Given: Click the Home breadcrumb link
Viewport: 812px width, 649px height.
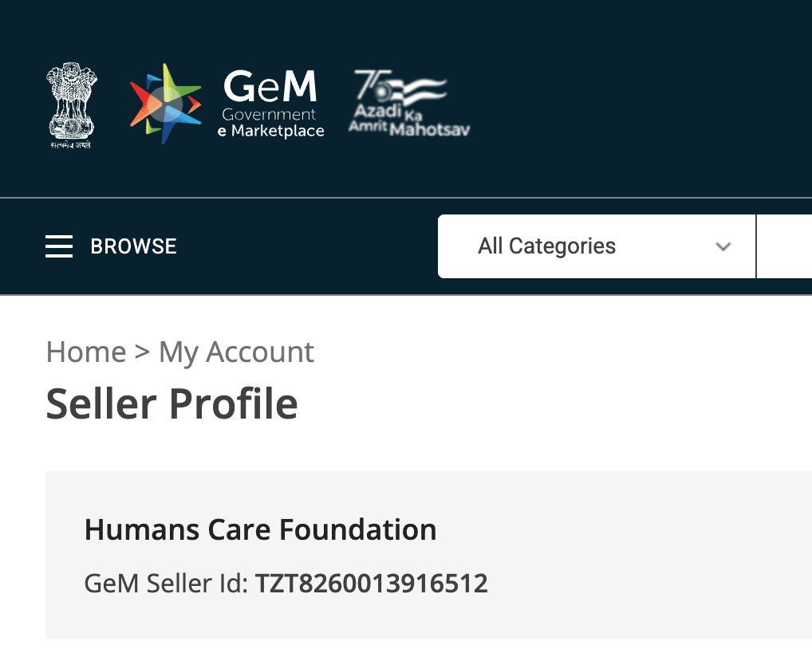Looking at the screenshot, I should [x=86, y=352].
